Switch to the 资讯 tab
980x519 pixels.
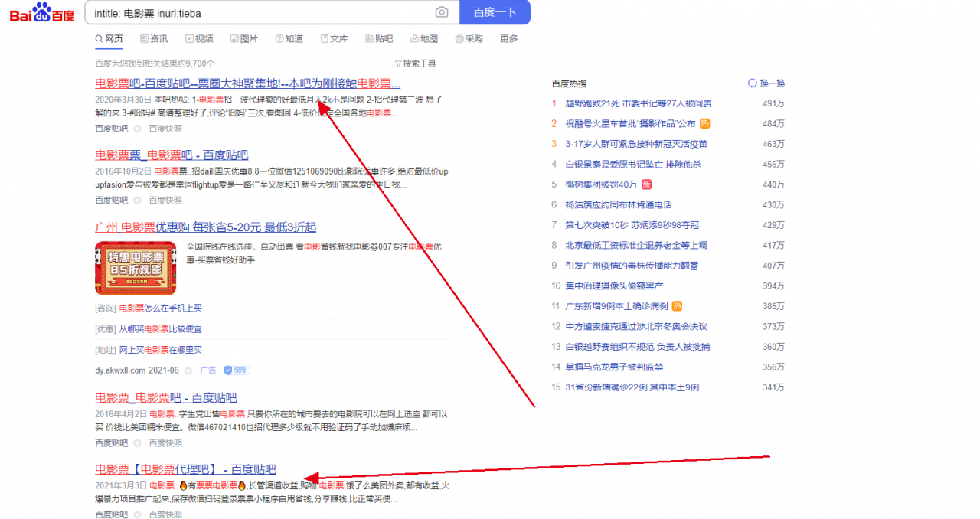[155, 39]
